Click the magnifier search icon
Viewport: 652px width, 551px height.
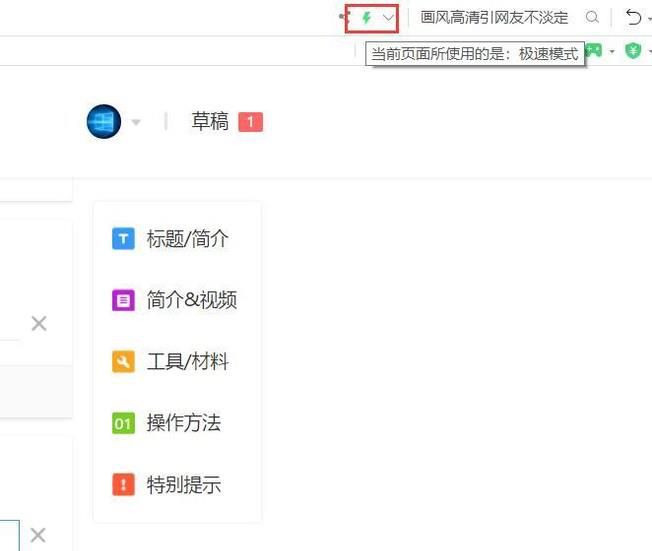coord(592,17)
